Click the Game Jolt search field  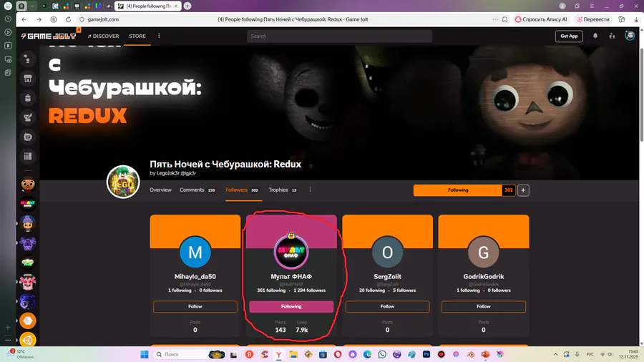[339, 36]
